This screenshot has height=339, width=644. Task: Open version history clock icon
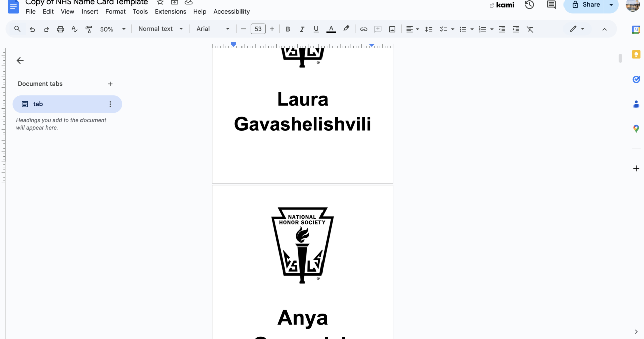[529, 5]
